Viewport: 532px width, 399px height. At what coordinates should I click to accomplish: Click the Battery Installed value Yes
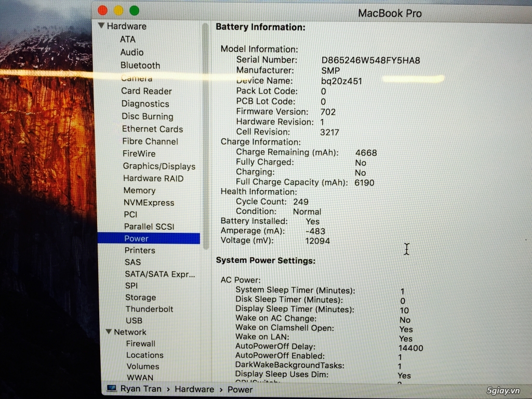[312, 221]
